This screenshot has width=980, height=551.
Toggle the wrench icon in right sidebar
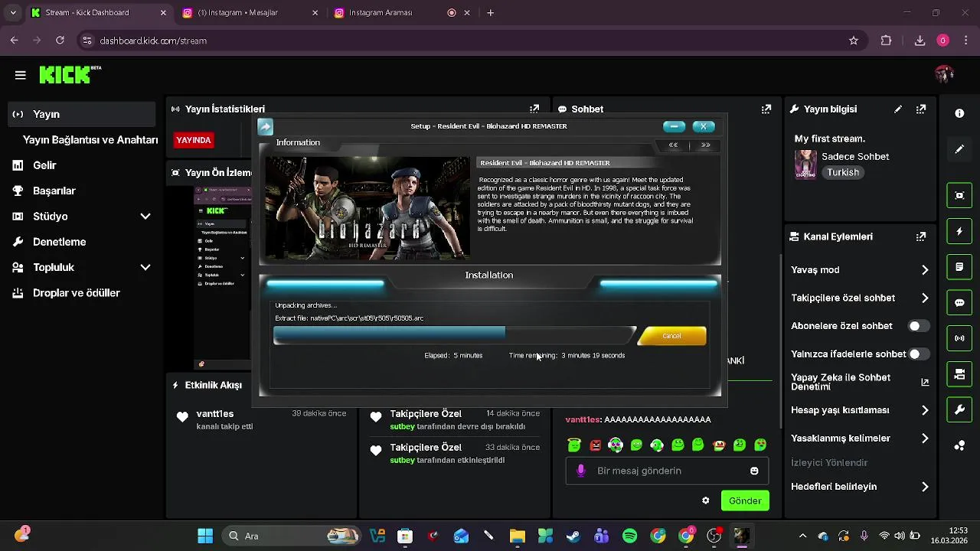click(959, 410)
